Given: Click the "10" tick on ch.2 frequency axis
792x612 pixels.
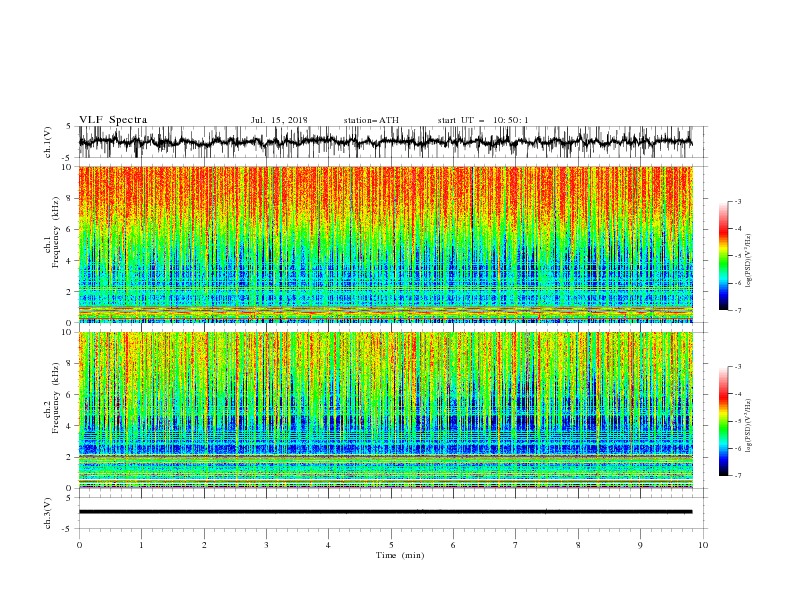Looking at the screenshot, I should tap(69, 332).
